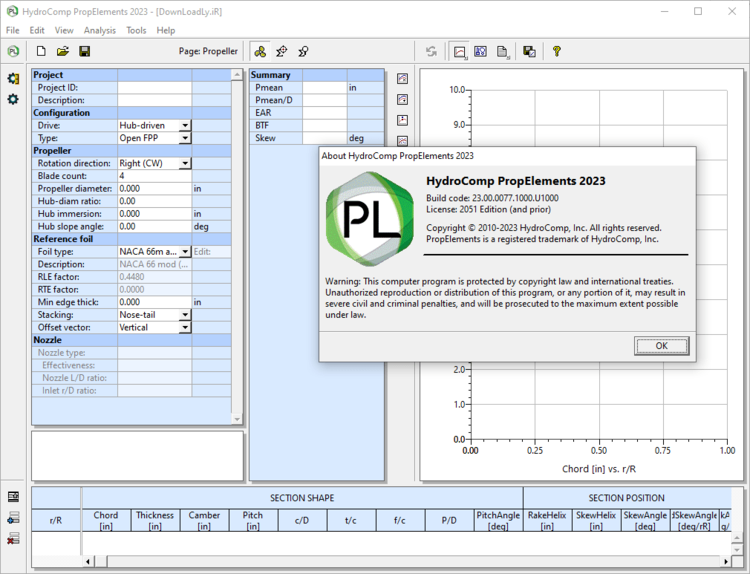
Task: Open the Offset vector dropdown showing Vertical
Action: point(185,327)
